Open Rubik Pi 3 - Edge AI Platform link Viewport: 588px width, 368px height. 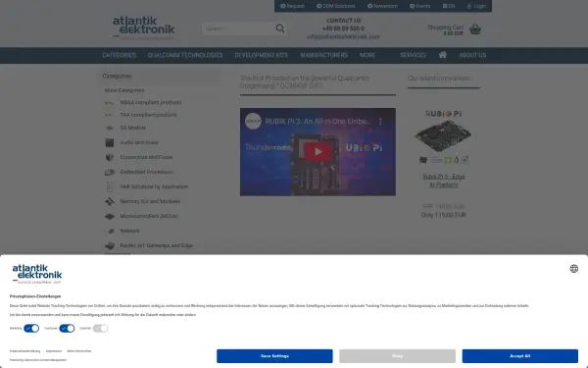(443, 181)
